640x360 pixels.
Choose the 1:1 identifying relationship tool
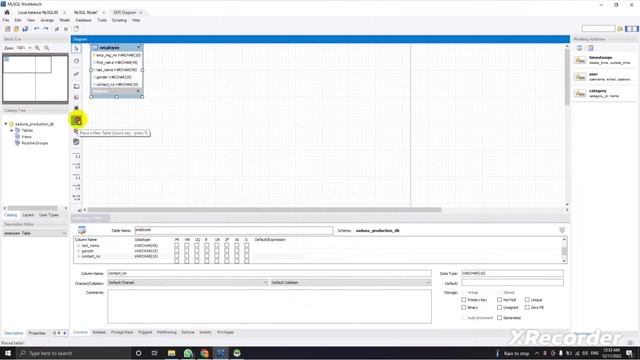(x=76, y=178)
